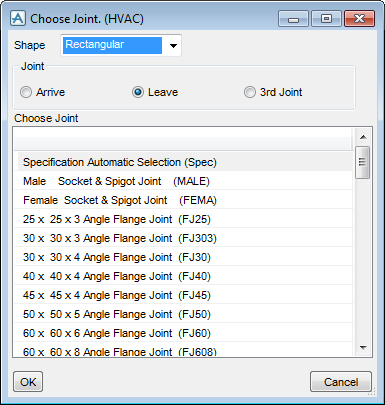Image resolution: width=385 pixels, height=405 pixels.
Task: Select the Arrive radio button
Action: click(26, 92)
